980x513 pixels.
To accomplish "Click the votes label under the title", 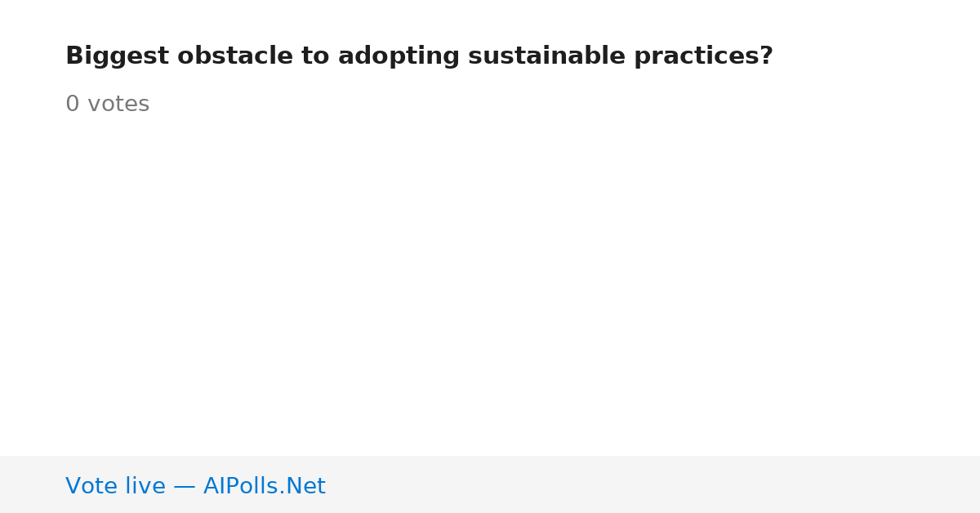I will [x=118, y=105].
